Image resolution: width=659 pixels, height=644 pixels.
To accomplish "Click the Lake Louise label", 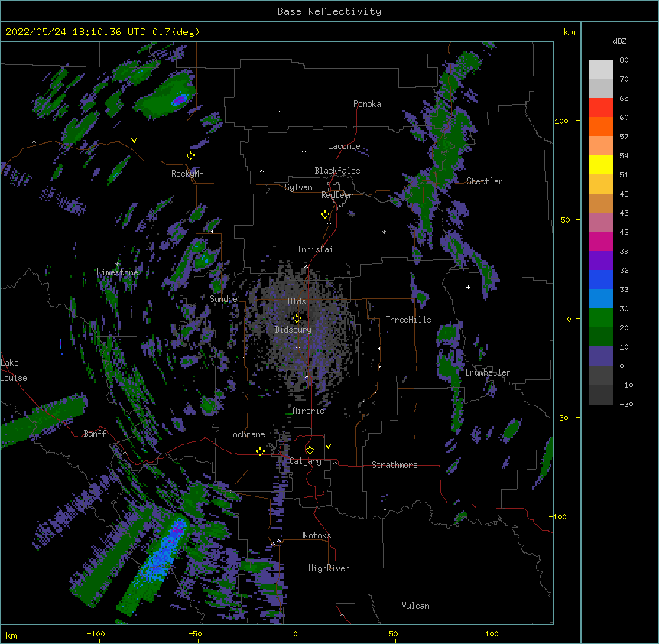I will tap(14, 370).
